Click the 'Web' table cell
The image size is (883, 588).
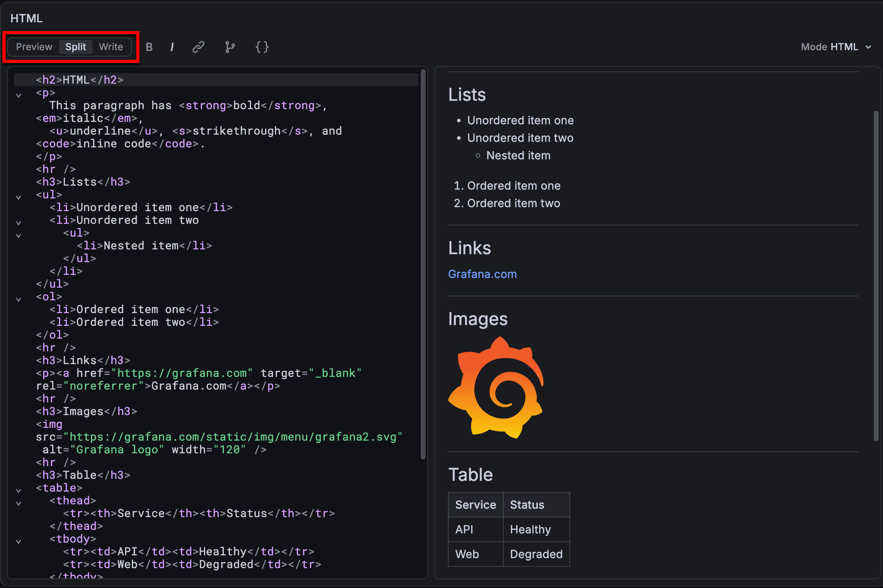[476, 554]
